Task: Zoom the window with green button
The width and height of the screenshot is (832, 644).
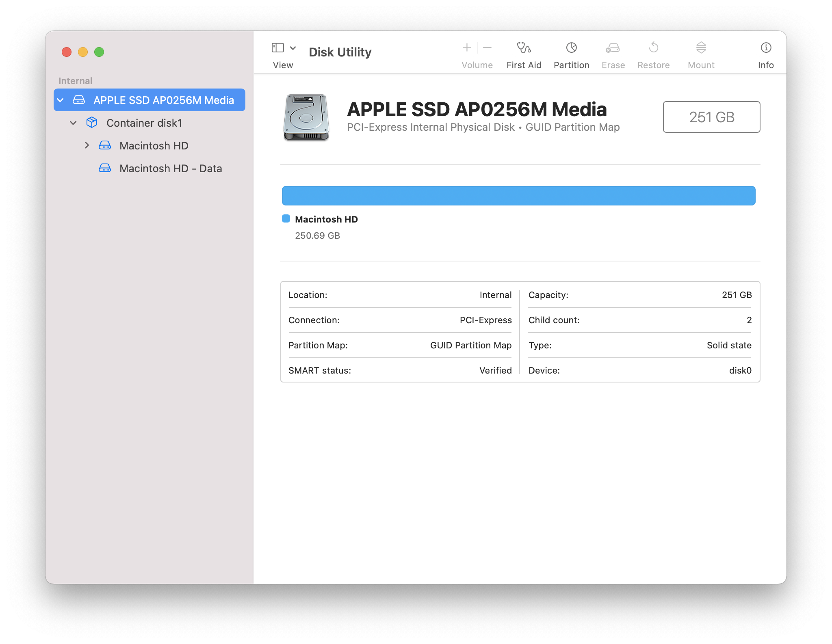Action: (x=99, y=52)
